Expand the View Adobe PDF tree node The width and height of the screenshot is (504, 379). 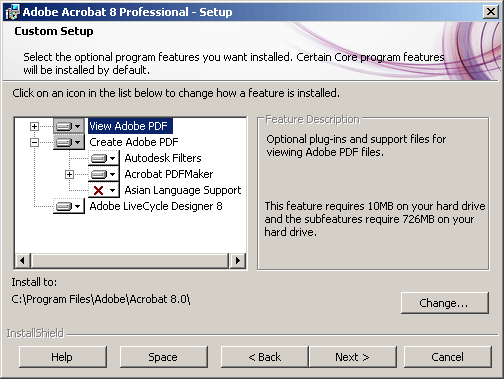34,126
